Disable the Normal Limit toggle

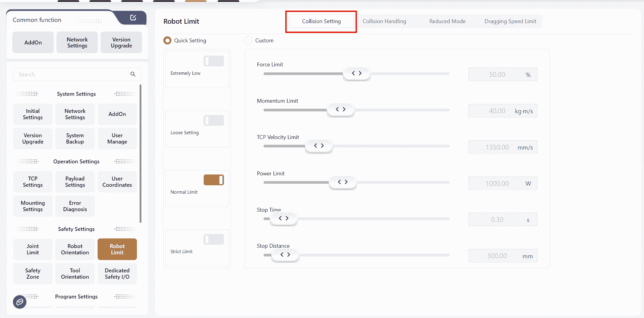point(213,180)
